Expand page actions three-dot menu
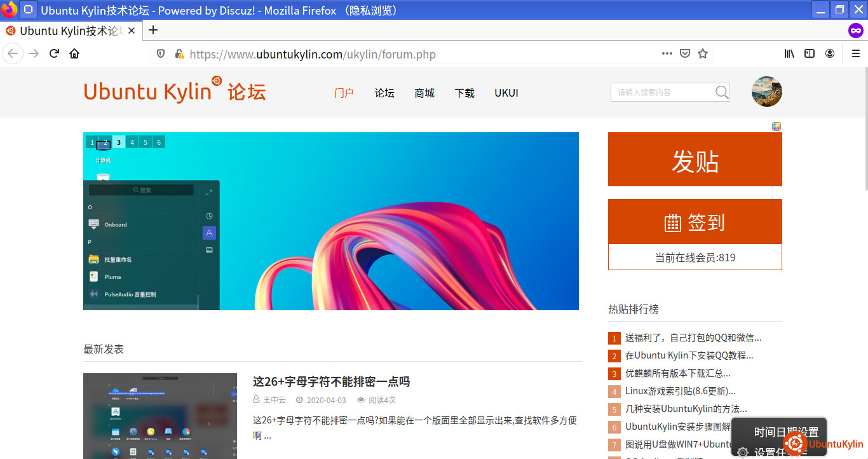Viewport: 868px width, 459px height. 667,54
